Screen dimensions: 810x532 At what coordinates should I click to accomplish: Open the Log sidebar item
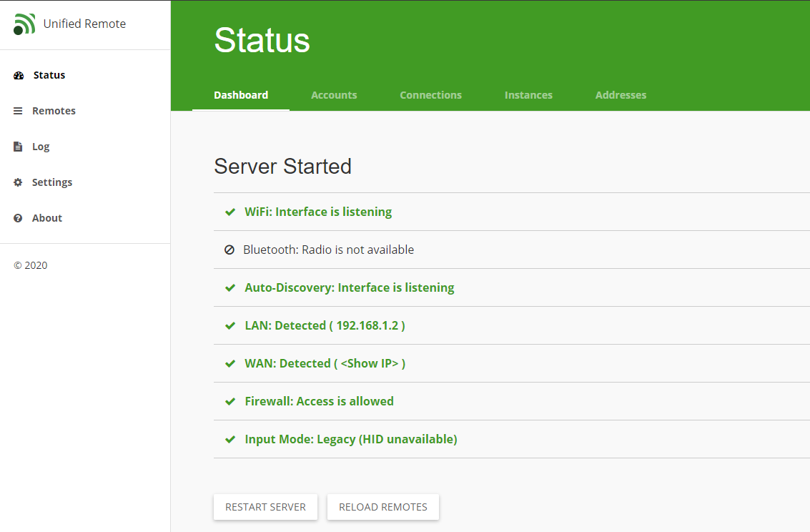coord(85,147)
